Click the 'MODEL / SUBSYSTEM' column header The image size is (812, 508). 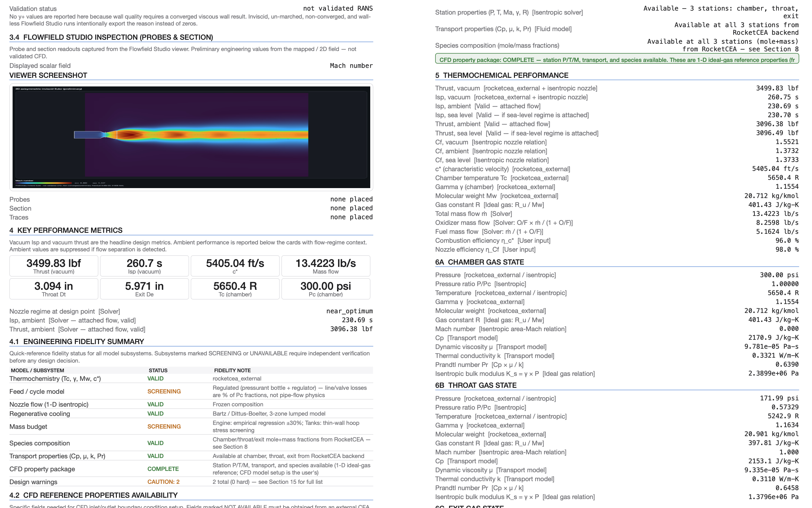point(37,370)
